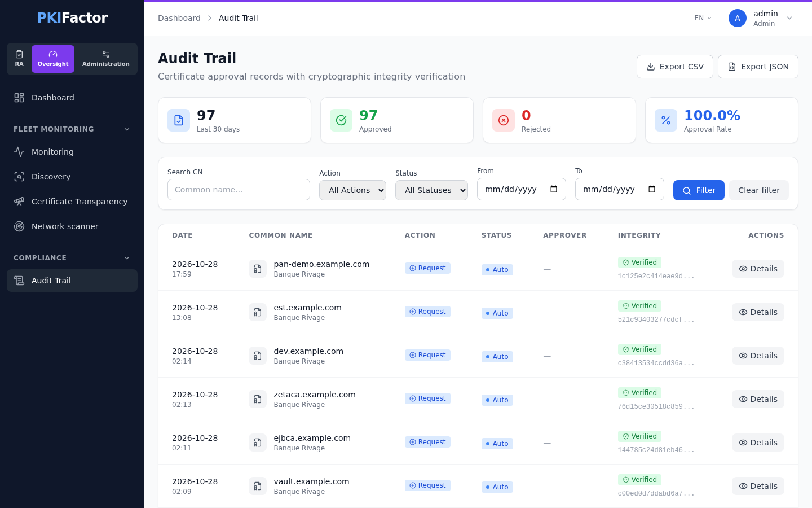Click the Auto status for ejbca.example.com
This screenshot has width=812, height=508.
(x=497, y=444)
